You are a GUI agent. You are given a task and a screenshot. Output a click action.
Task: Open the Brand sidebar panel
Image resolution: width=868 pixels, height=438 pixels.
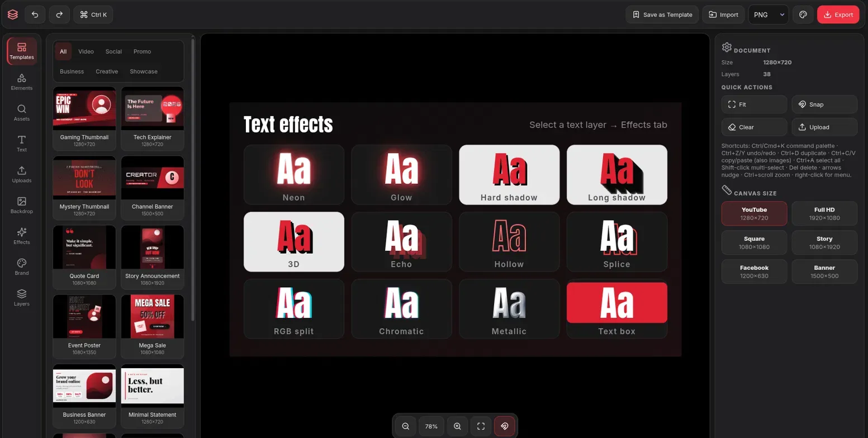point(22,267)
